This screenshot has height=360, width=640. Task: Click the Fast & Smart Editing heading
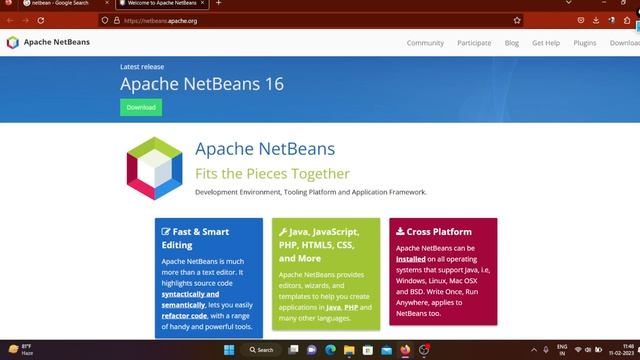195,238
